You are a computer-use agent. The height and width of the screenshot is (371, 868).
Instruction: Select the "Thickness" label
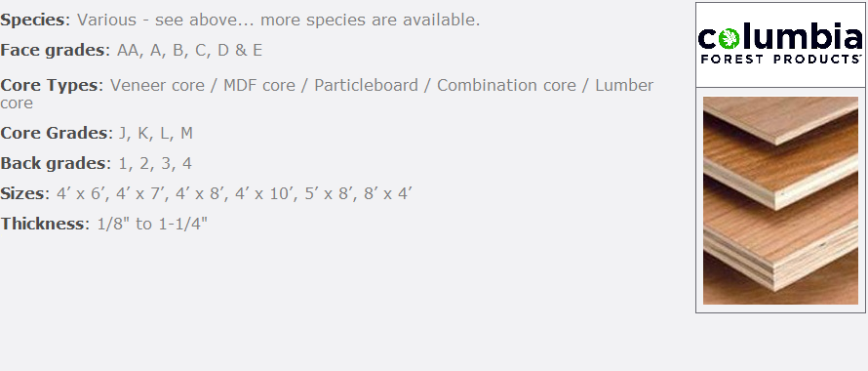42,224
